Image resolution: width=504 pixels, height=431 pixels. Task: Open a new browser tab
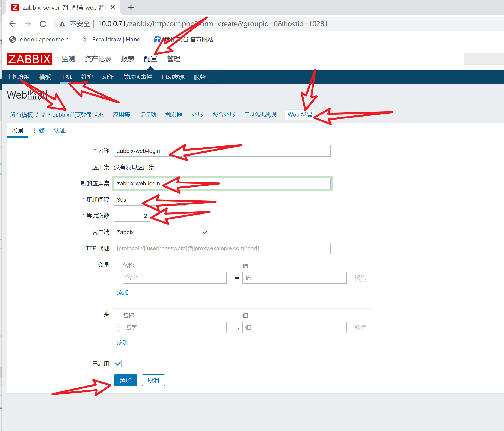pyautogui.click(x=131, y=7)
